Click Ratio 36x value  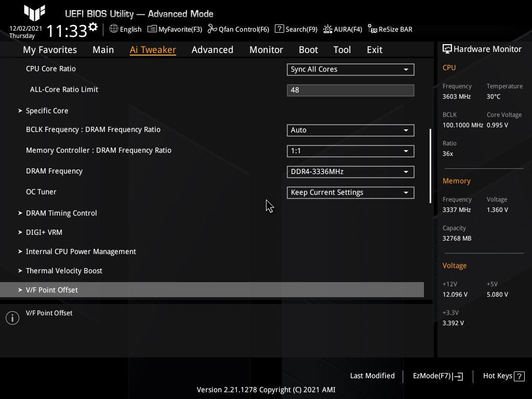[447, 154]
